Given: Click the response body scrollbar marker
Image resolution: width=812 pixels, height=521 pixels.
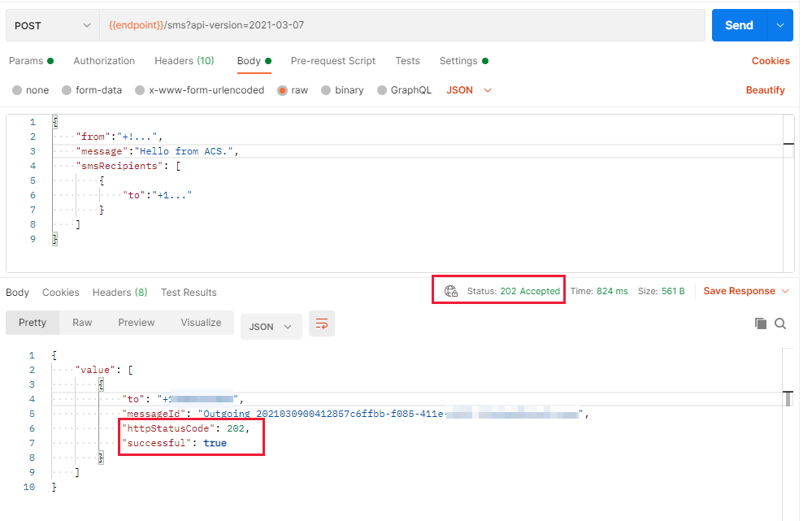Looking at the screenshot, I should (x=788, y=399).
